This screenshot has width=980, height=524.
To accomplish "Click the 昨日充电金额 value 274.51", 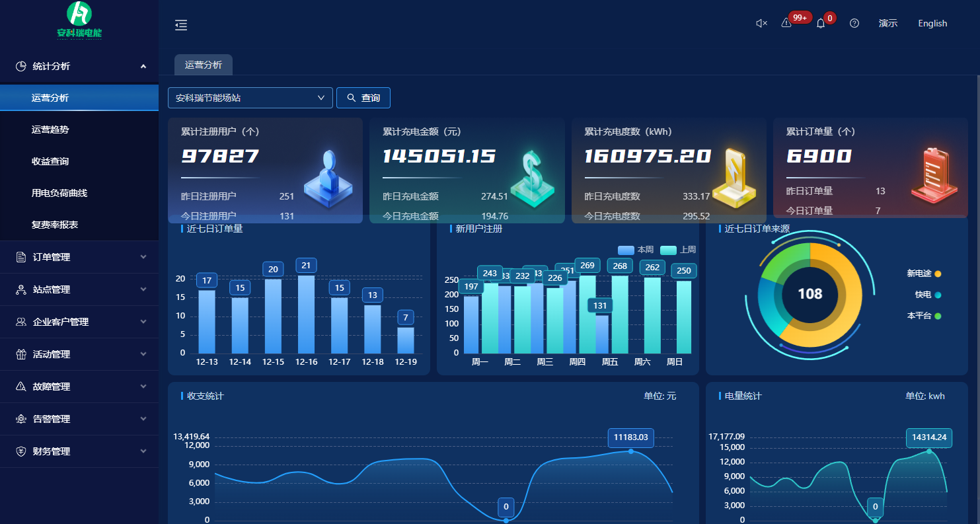I will [x=494, y=196].
